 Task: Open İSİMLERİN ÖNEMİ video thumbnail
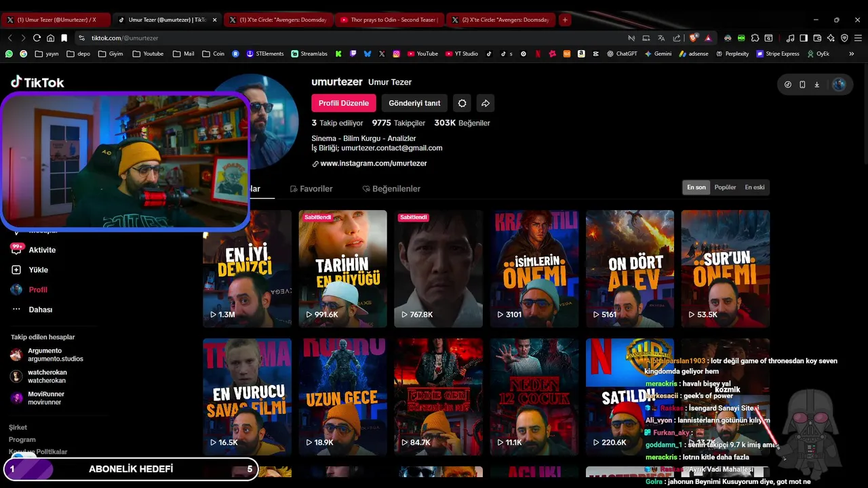[x=534, y=268]
